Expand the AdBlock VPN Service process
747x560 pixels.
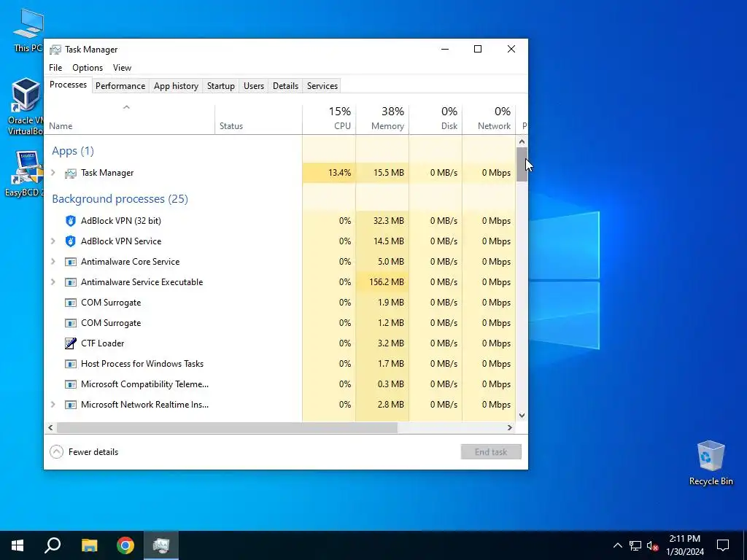coord(53,241)
